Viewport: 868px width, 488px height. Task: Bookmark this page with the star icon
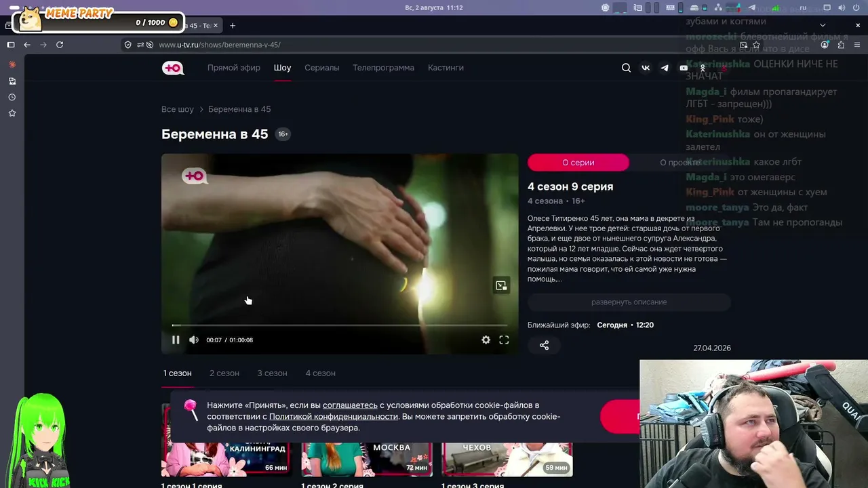point(756,45)
